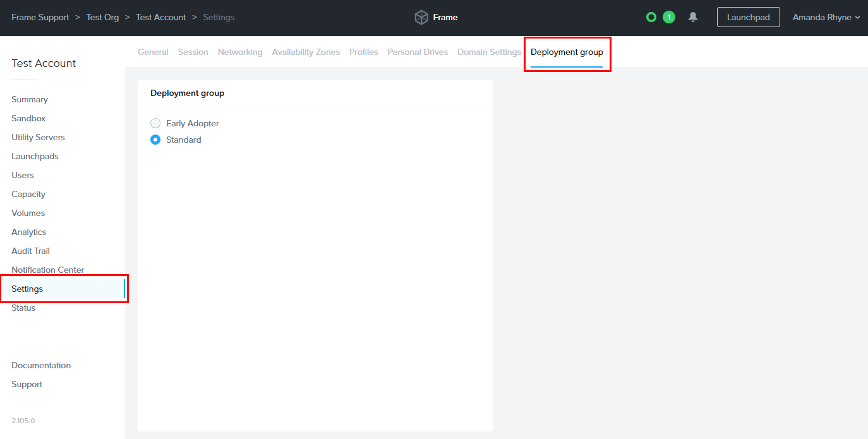The height and width of the screenshot is (439, 868).
Task: Select the Standard deployment option
Action: [x=155, y=140]
